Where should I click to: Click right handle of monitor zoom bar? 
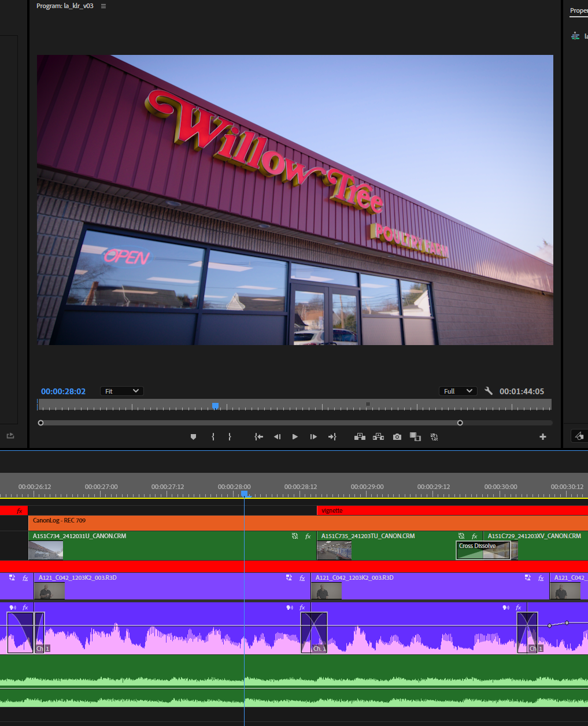[x=460, y=423]
